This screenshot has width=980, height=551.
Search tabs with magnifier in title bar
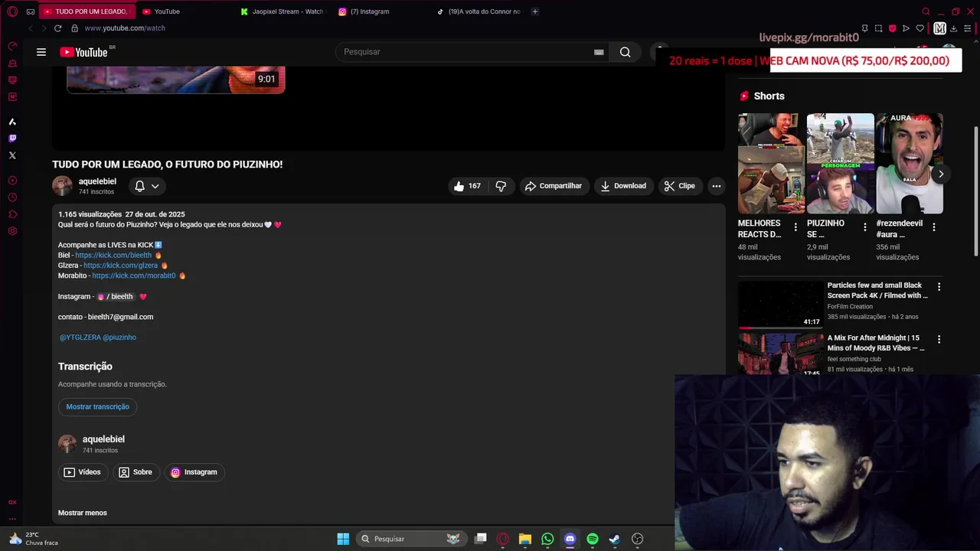926,11
